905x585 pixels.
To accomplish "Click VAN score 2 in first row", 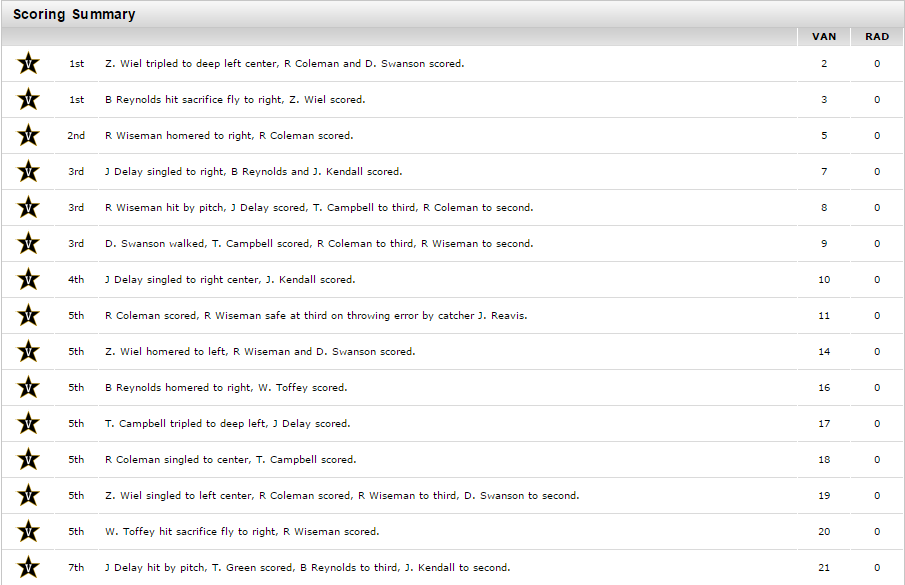I will pos(824,63).
